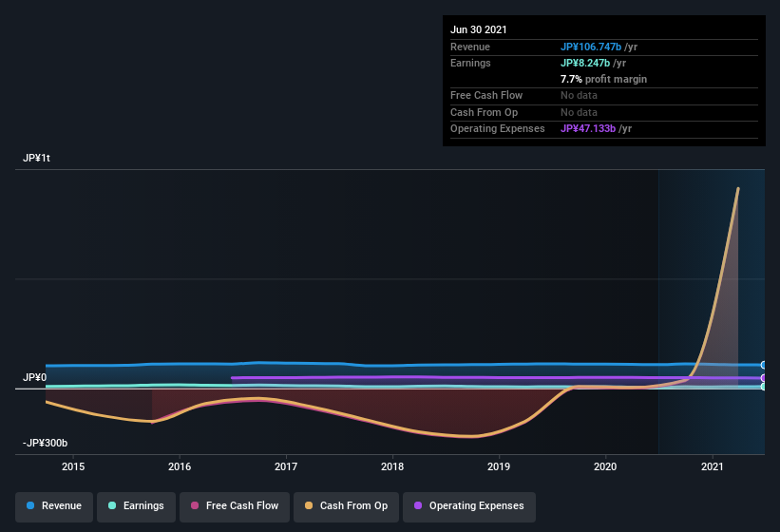Select the Earnings endpoint marker at chart end
Viewport: 780px width, 532px height.
763,387
